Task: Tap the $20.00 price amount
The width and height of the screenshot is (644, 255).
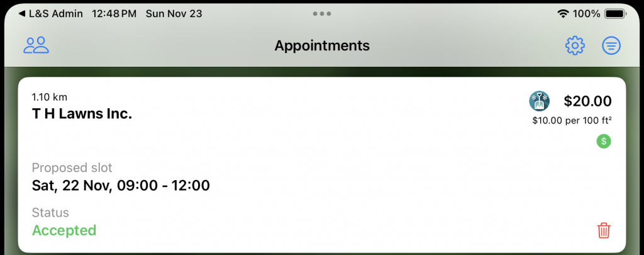Action: 587,101
